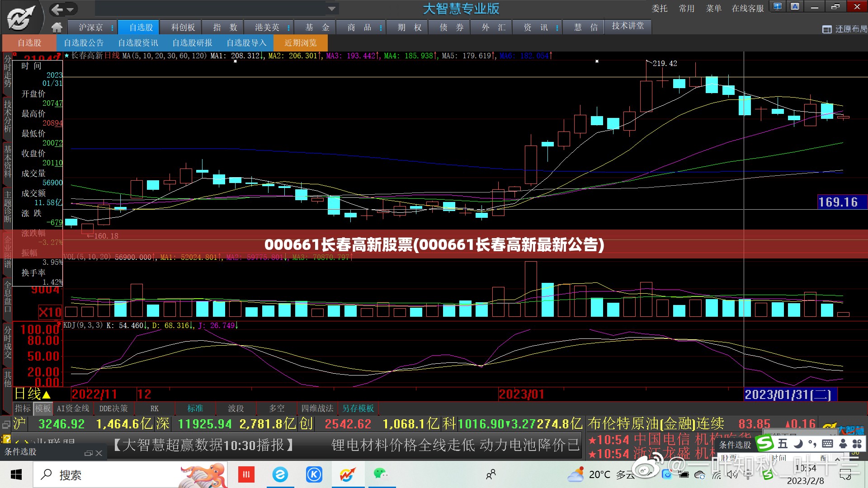Open the 自选股公告 tab

(84, 43)
